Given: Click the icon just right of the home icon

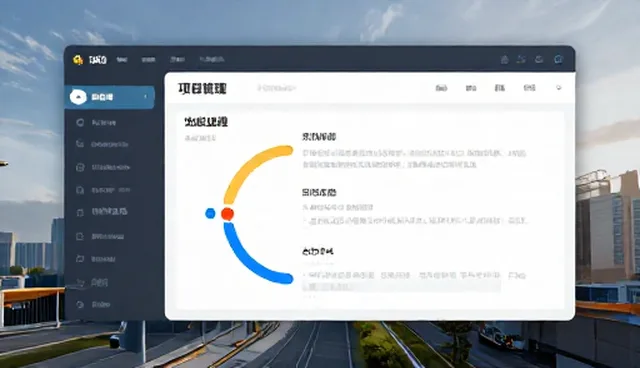Looking at the screenshot, I should (x=521, y=59).
